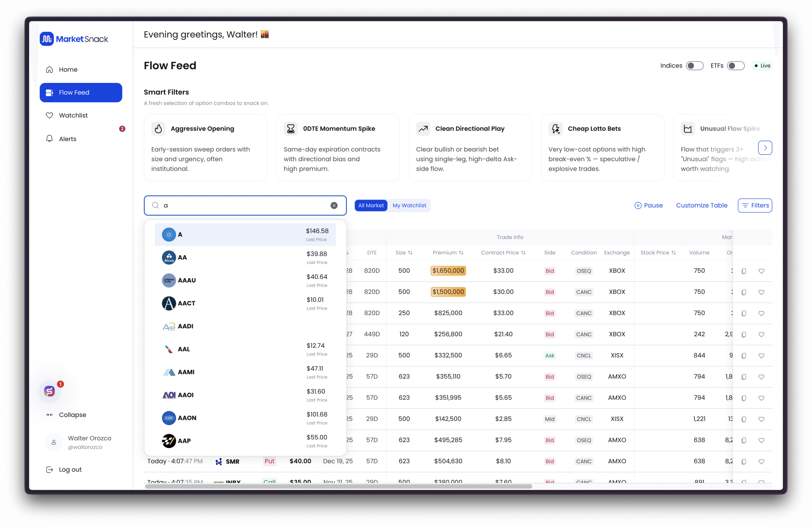Open the Filters button
The image size is (812, 527).
point(755,205)
